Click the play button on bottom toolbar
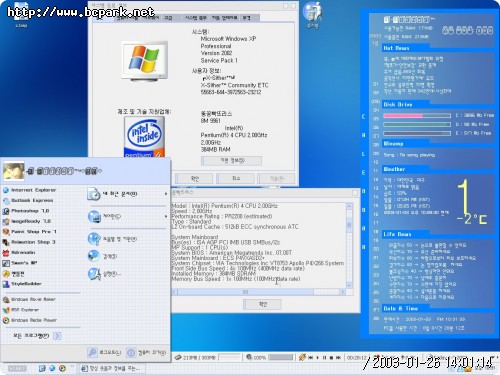500x375 pixels. click(317, 357)
